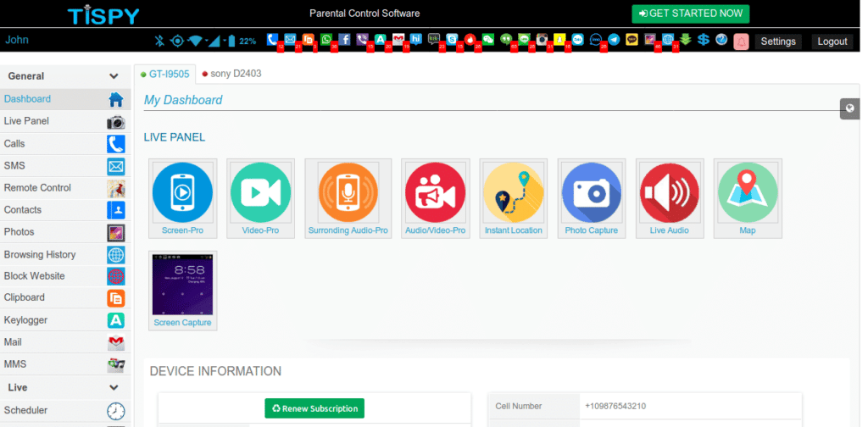This screenshot has height=427, width=868.
Task: Click the dollar sign icon in top bar
Action: 704,39
